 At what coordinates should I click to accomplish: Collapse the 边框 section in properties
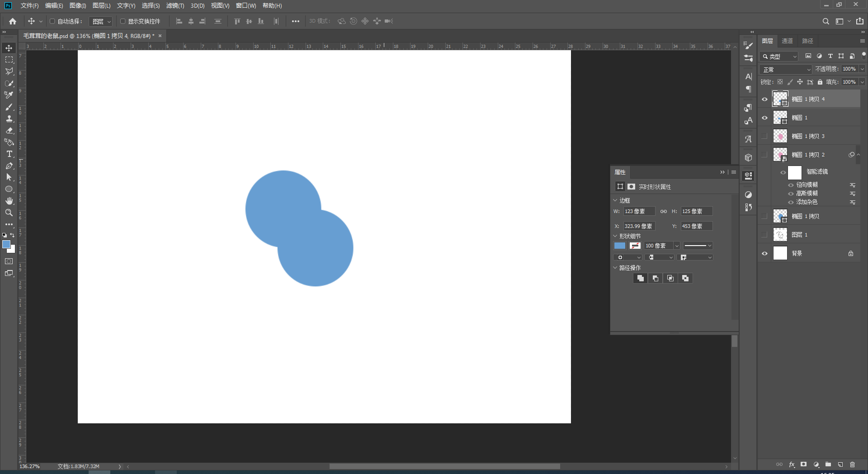click(615, 200)
